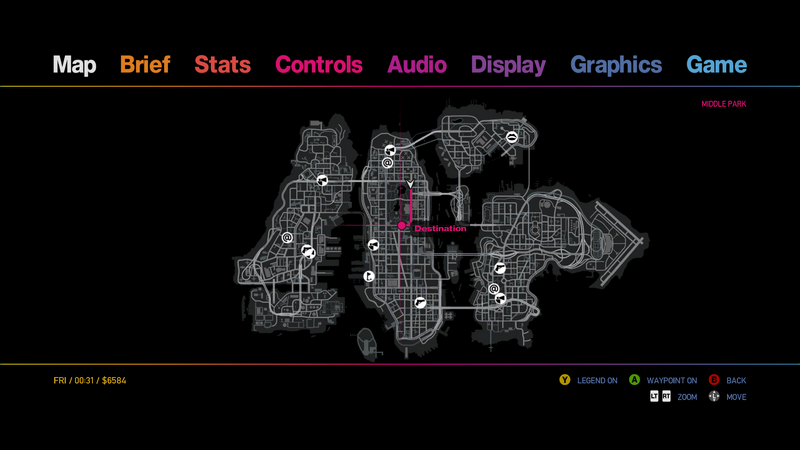
Task: Click the airport runways on the map's east
Action: 620,242
